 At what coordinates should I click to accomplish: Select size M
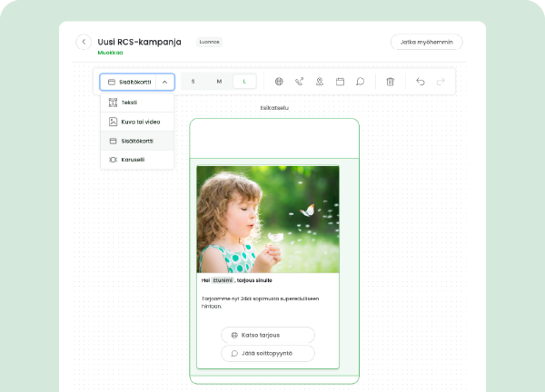[x=219, y=82]
